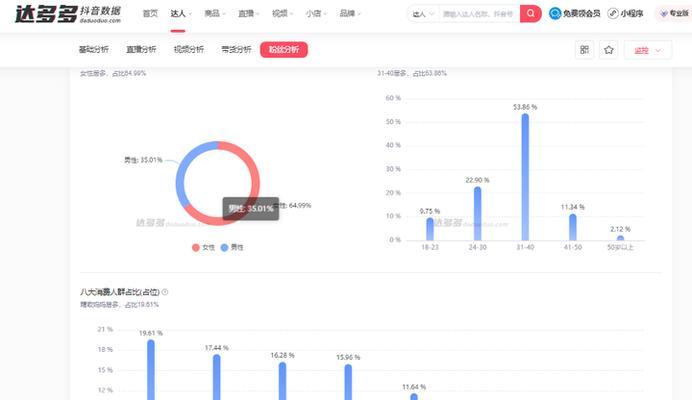Click the 八大消费人群占比 heading
Image resolution: width=692 pixels, height=400 pixels.
[x=120, y=292]
